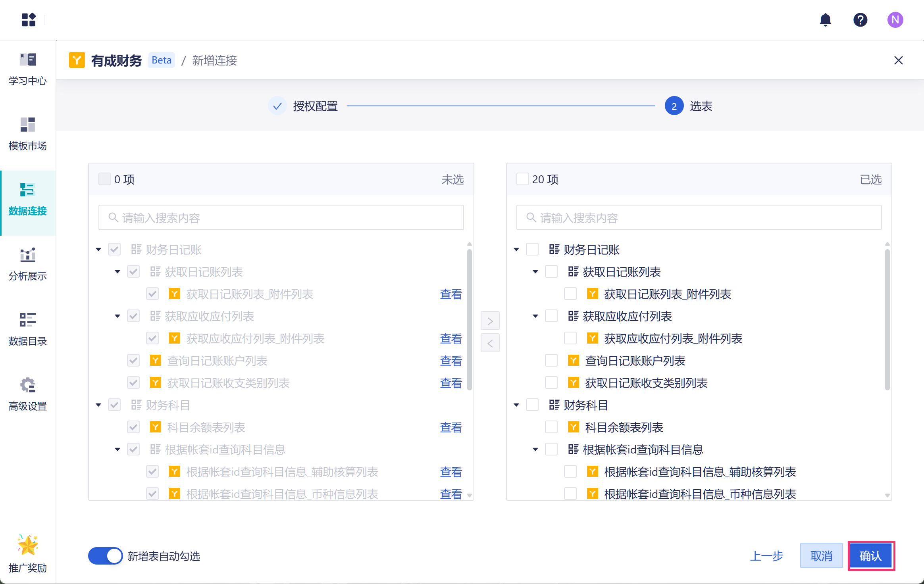Click the Y icon of selected 获取日记账列表_附件列表
The image size is (924, 584).
pyautogui.click(x=593, y=294)
